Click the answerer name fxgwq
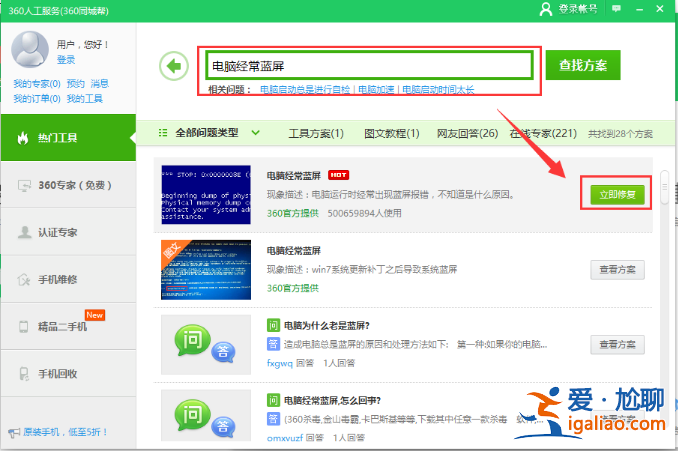Screen dimensions: 678x451 pyautogui.click(x=280, y=363)
